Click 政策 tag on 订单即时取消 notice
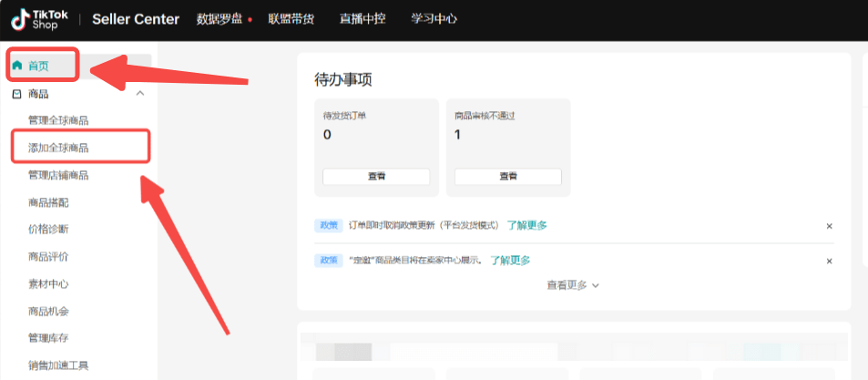868x380 pixels. [329, 225]
